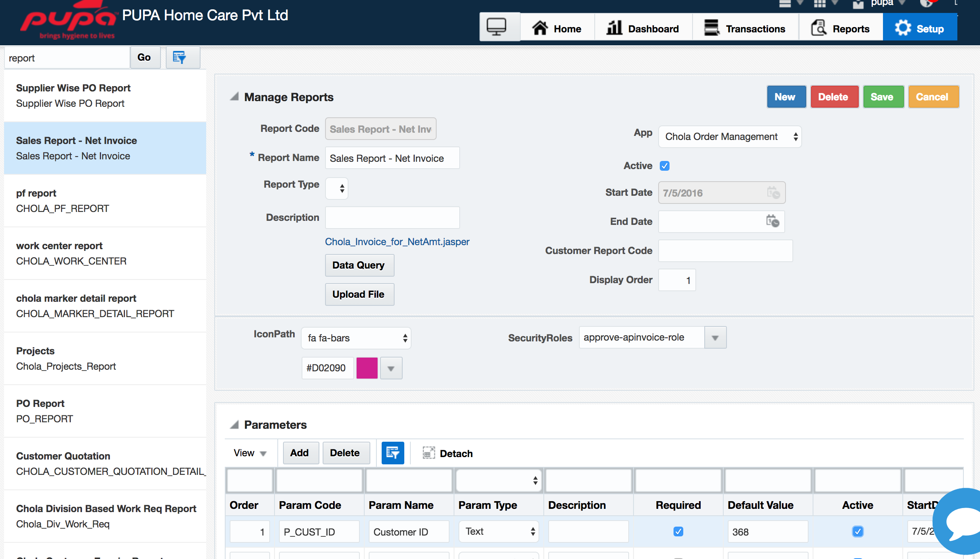Select Supplier Wise PO Report in list

[105, 95]
